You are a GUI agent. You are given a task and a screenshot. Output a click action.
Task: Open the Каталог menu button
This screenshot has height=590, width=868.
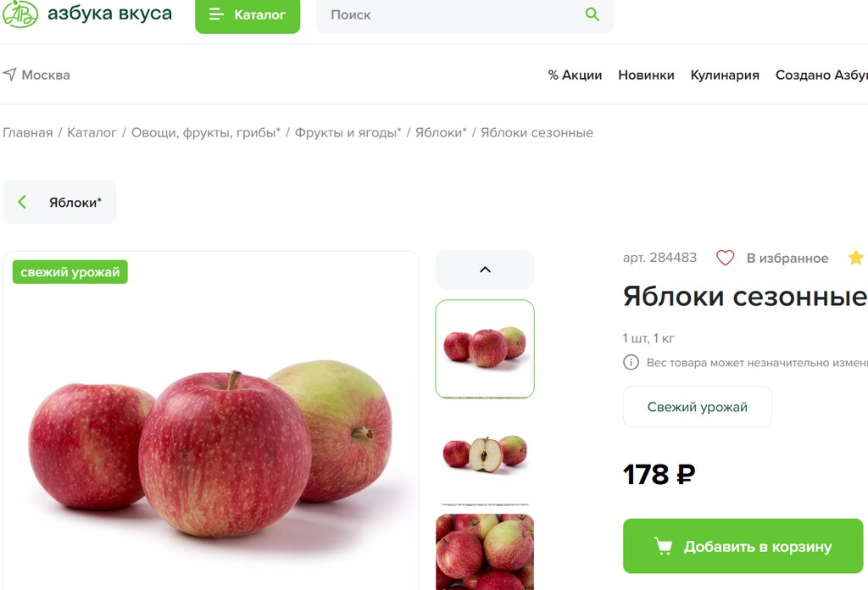(248, 15)
